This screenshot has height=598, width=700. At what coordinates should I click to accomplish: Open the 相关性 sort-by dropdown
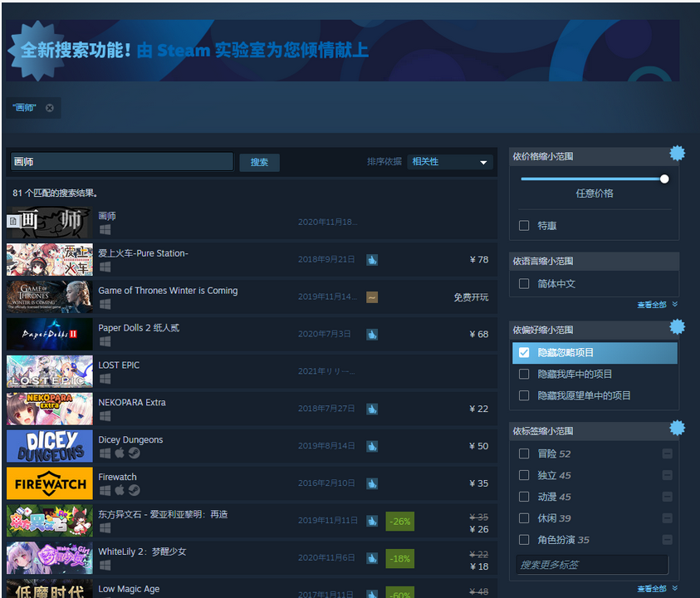[450, 162]
